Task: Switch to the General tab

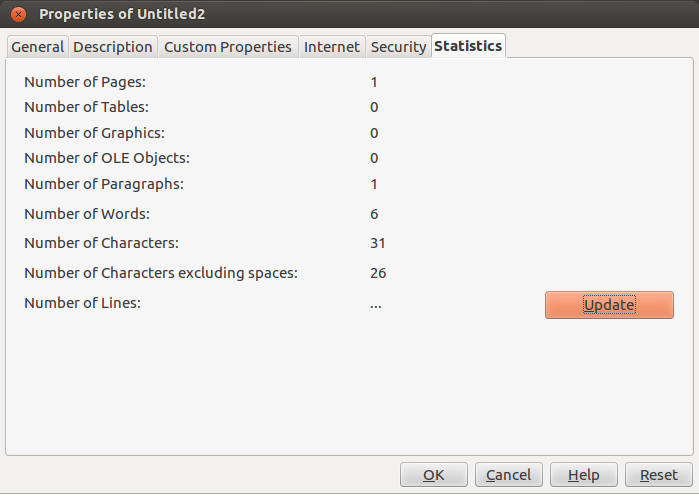Action: tap(37, 47)
